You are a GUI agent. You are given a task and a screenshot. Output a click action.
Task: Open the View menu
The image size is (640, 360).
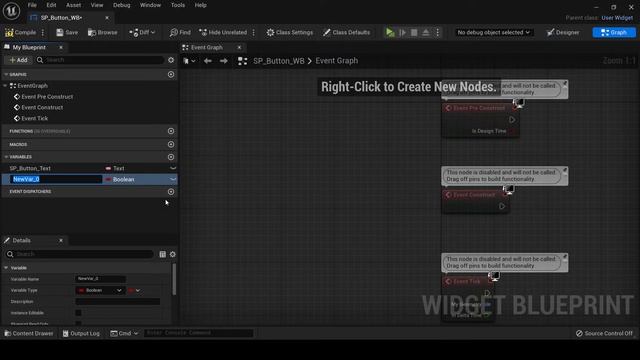(x=97, y=5)
